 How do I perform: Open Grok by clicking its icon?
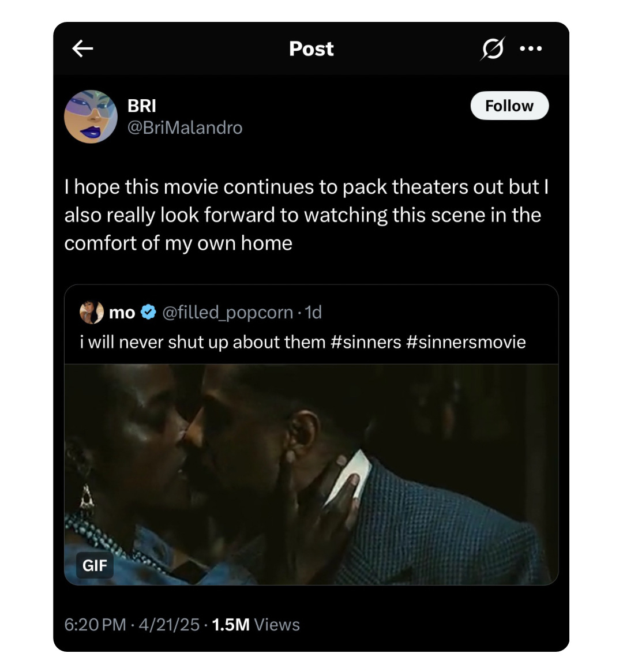493,48
